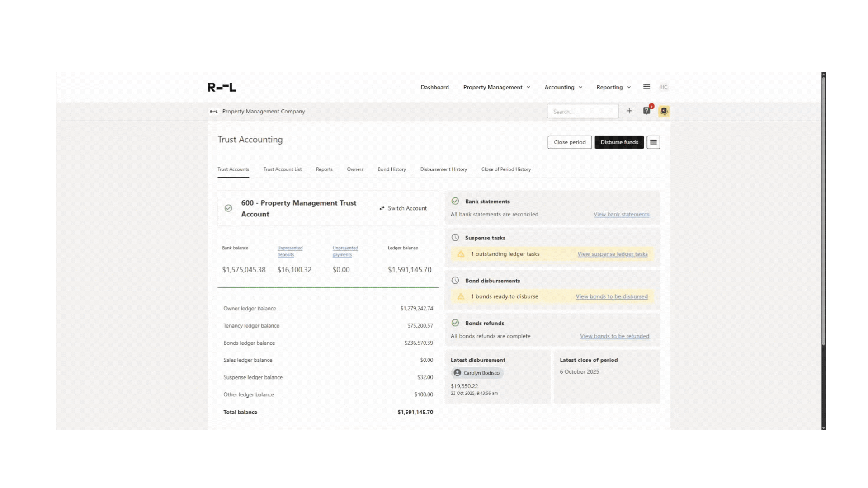Click the Switch Account arrows icon
Viewport: 868px width, 488px height.
pyautogui.click(x=382, y=208)
